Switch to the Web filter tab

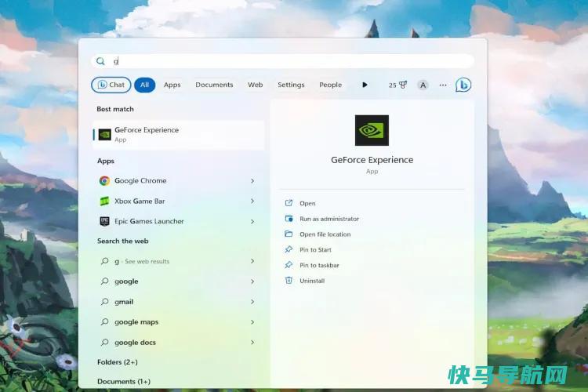pyautogui.click(x=256, y=85)
